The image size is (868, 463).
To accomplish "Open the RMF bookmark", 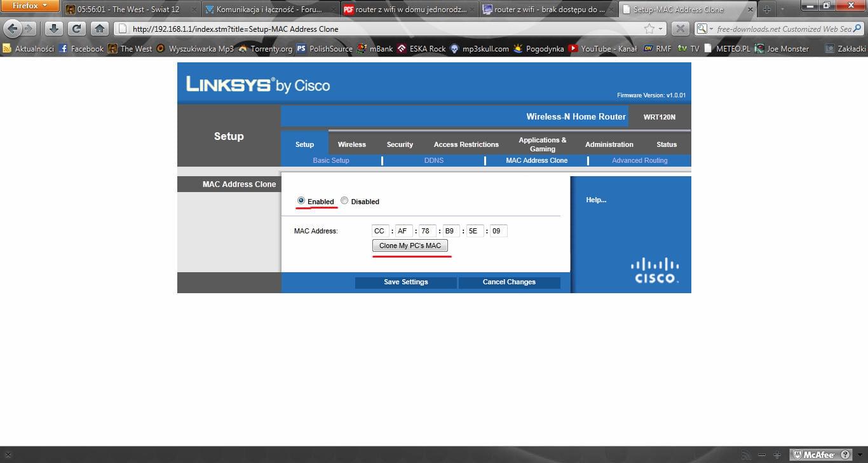I will (657, 48).
